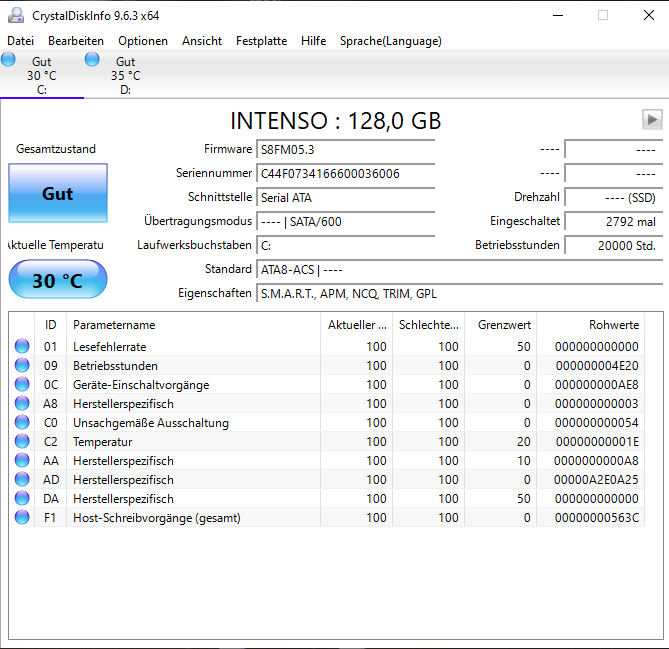Viewport: 669px width, 649px height.
Task: Click the Aktueller column header
Action: click(x=356, y=325)
